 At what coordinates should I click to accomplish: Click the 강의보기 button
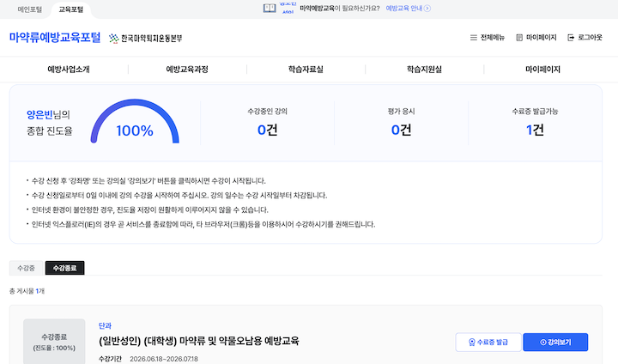pos(555,343)
